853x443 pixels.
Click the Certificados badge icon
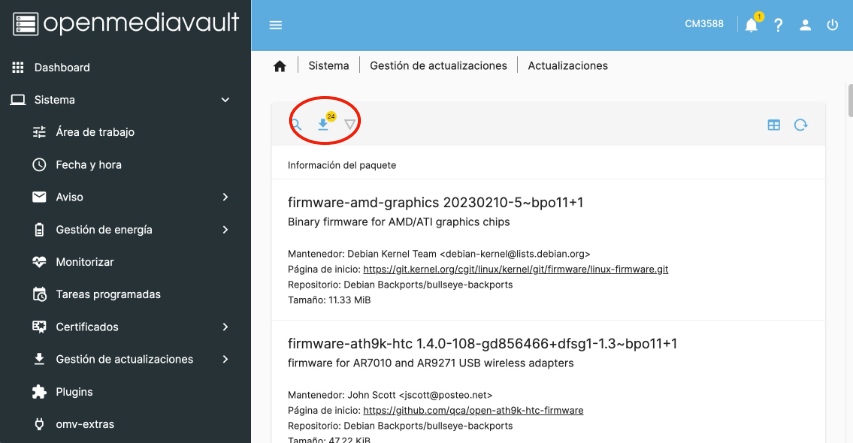tap(39, 327)
